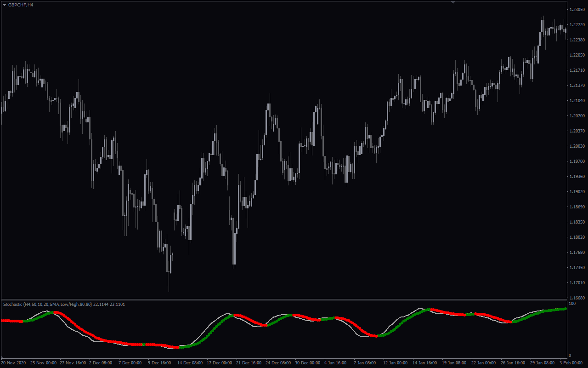Click price label 1.23050 on the scale
Image resolution: width=588 pixels, height=368 pixels.
pos(577,9)
